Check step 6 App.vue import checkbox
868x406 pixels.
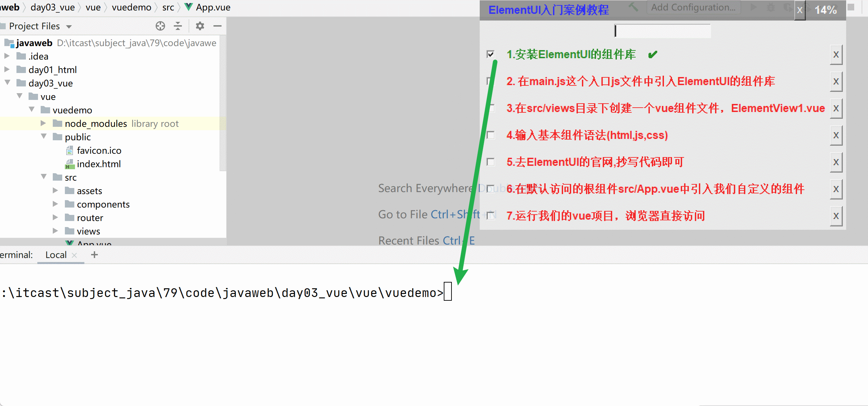(x=490, y=189)
